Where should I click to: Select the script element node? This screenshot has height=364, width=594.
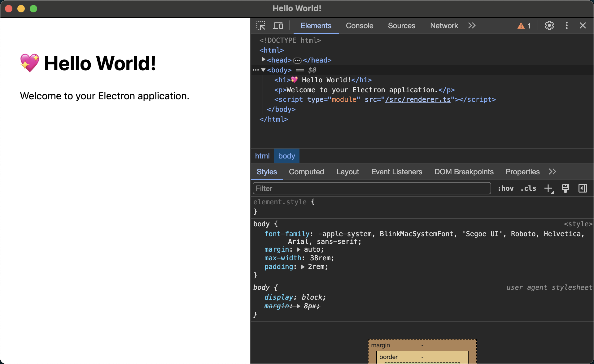click(385, 100)
